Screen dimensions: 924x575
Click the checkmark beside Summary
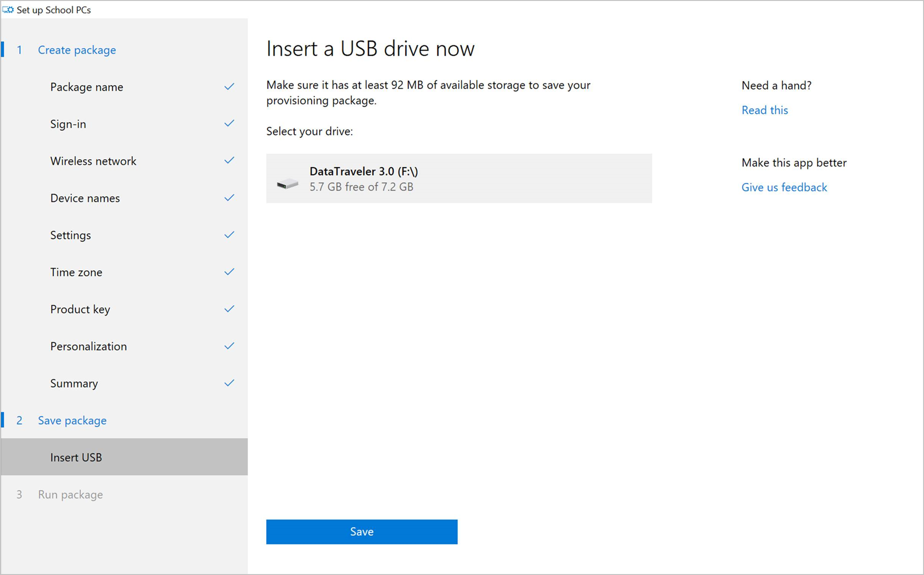[x=229, y=383]
